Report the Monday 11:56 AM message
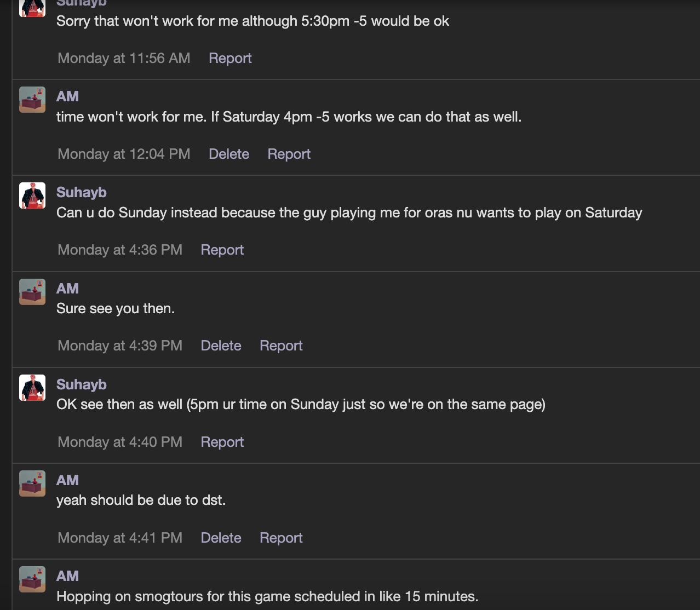 [230, 58]
